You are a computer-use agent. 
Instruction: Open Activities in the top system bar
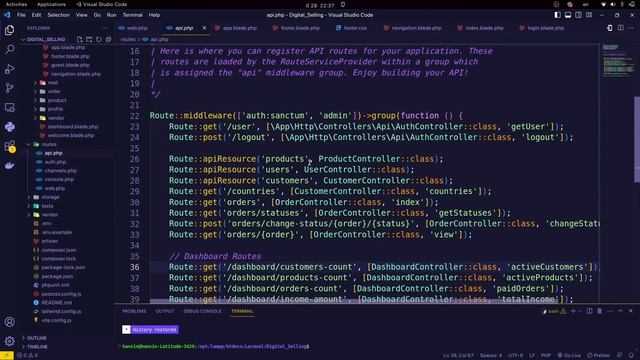(x=16, y=4)
